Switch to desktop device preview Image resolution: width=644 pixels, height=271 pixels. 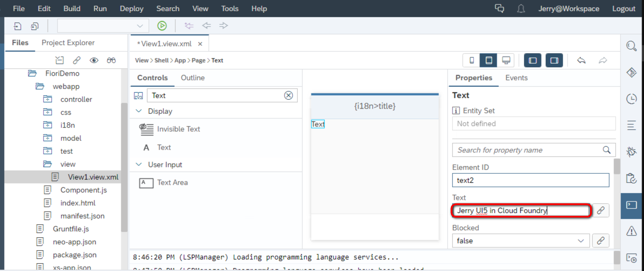tap(506, 60)
